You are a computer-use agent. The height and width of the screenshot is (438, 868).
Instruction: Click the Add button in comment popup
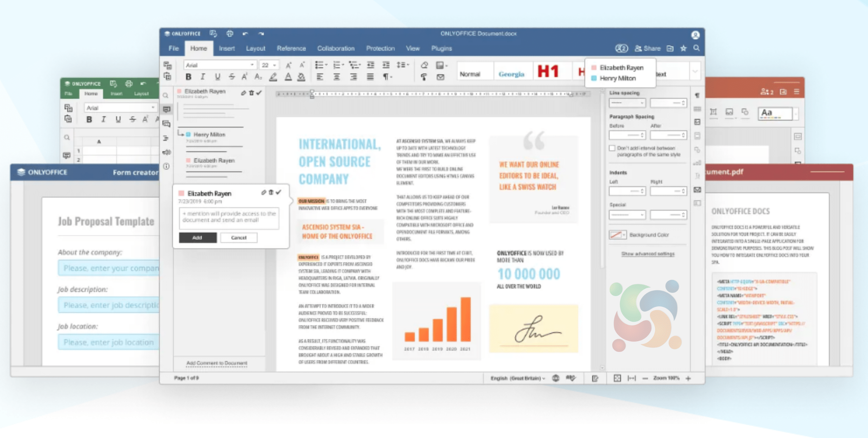click(198, 238)
